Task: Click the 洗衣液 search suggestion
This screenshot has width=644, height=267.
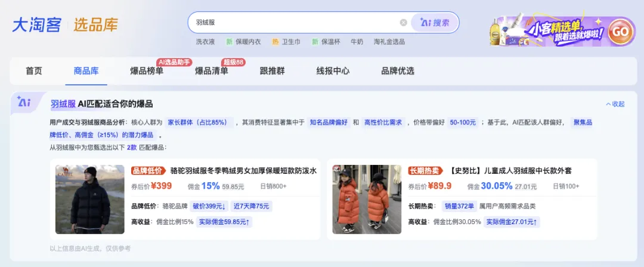Action: [205, 42]
